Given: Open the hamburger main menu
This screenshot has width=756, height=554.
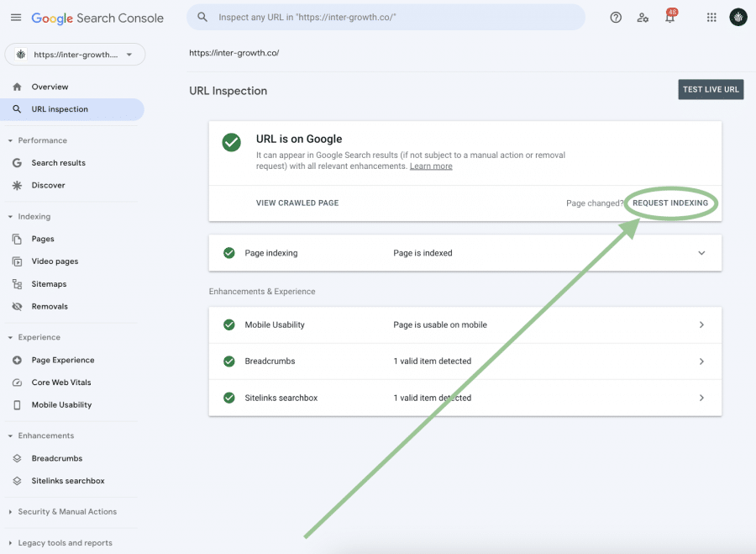Looking at the screenshot, I should 16,18.
